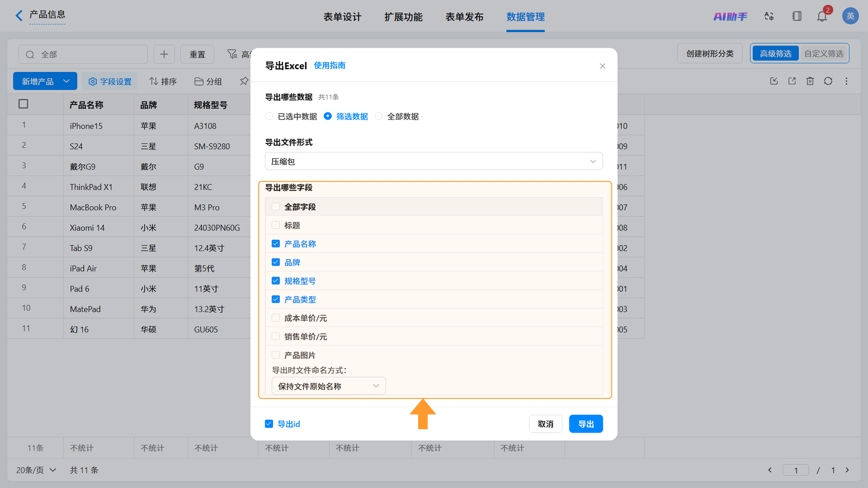Open 不统计 summary under 品牌 column

point(152,448)
